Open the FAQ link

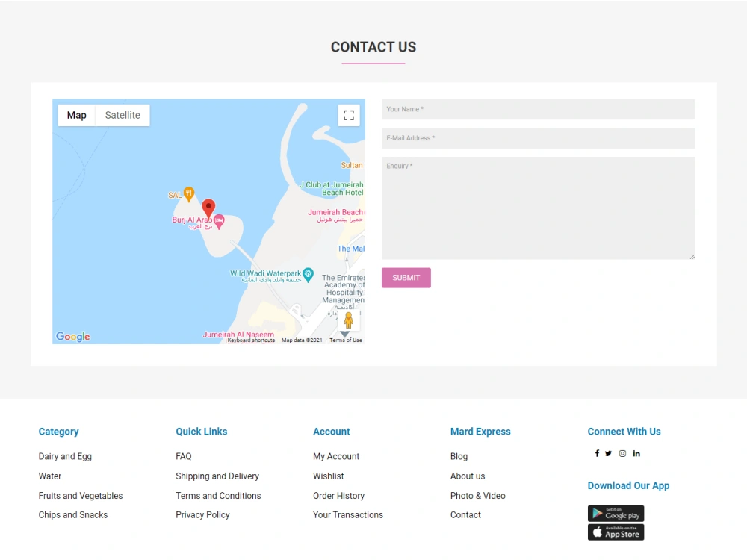coord(184,456)
